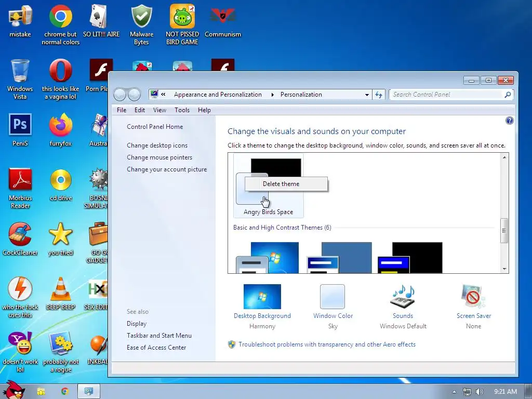Click the Personalization taskbar button
This screenshot has height=399, width=532.
[88, 392]
